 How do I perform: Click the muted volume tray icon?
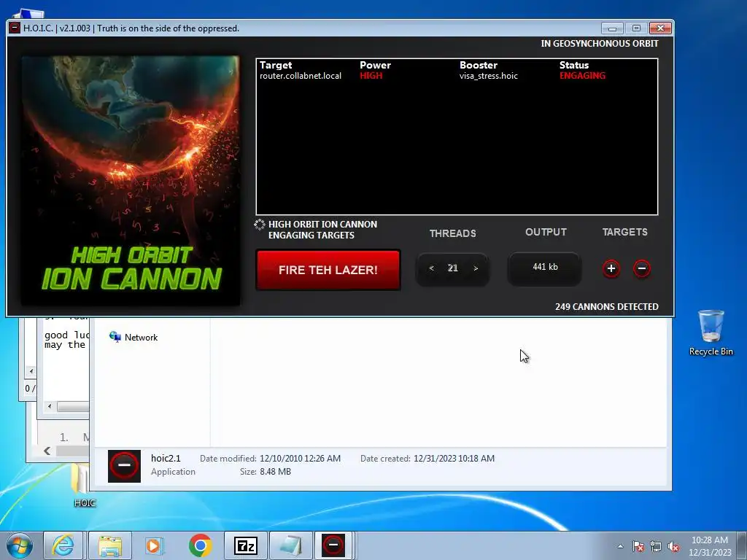pos(673,547)
